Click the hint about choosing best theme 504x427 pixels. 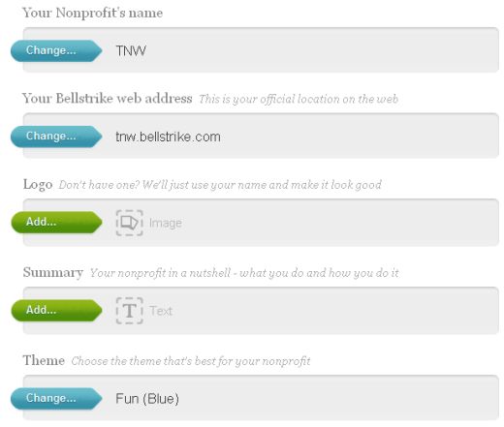coord(191,361)
